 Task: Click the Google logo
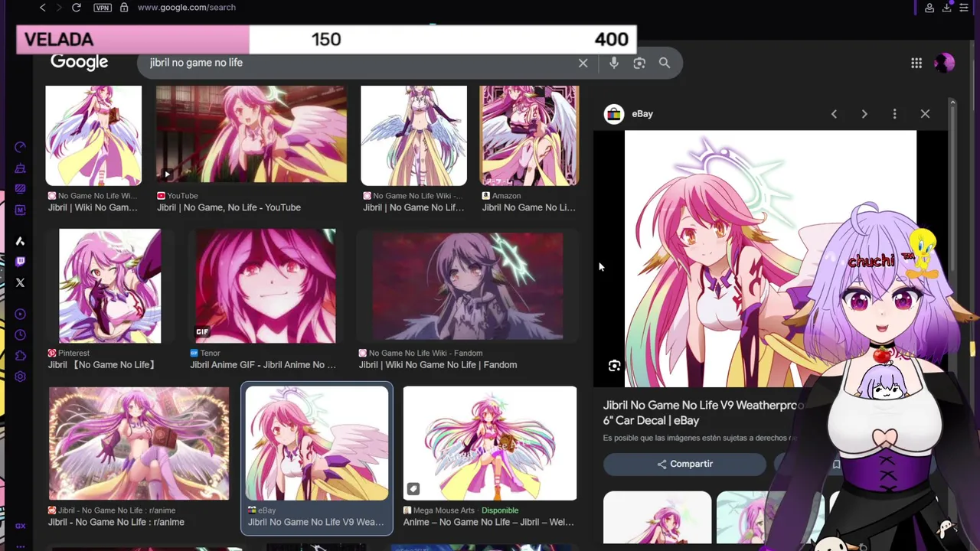79,63
